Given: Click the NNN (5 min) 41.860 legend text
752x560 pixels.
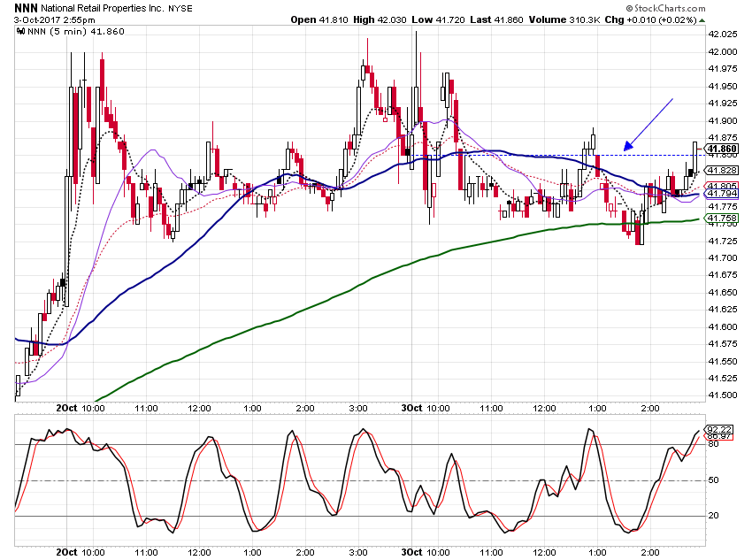Looking at the screenshot, I should (x=76, y=32).
